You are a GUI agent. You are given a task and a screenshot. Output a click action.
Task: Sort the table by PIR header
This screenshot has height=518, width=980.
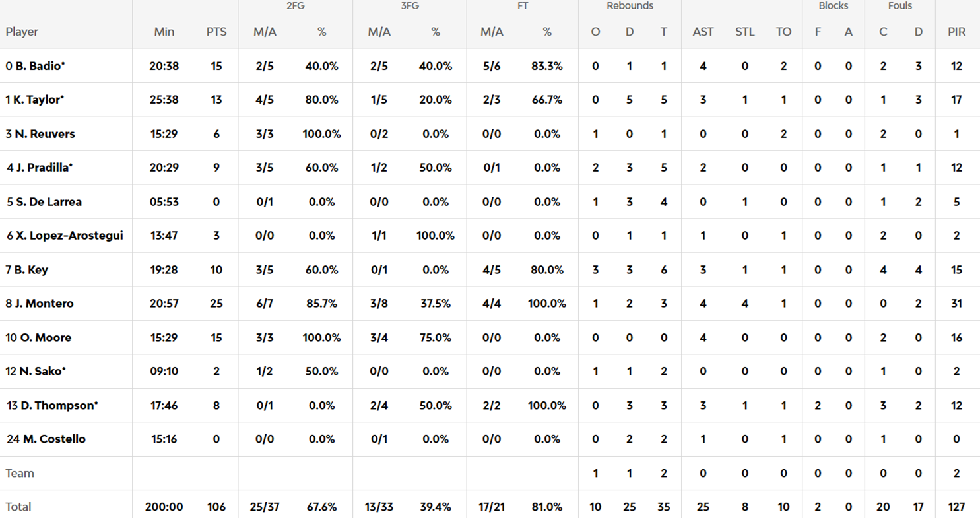[x=957, y=32]
